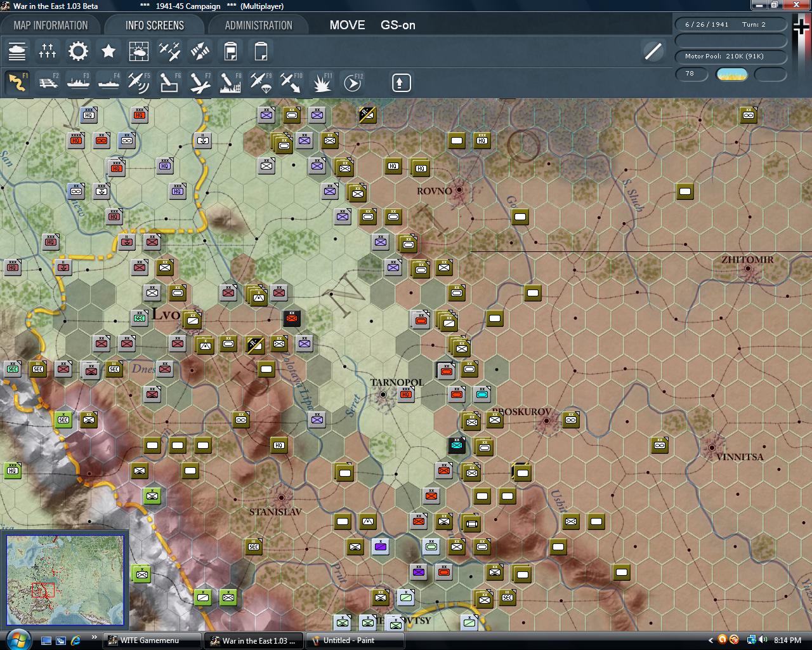Switch to rail transport mode F2

(48, 83)
